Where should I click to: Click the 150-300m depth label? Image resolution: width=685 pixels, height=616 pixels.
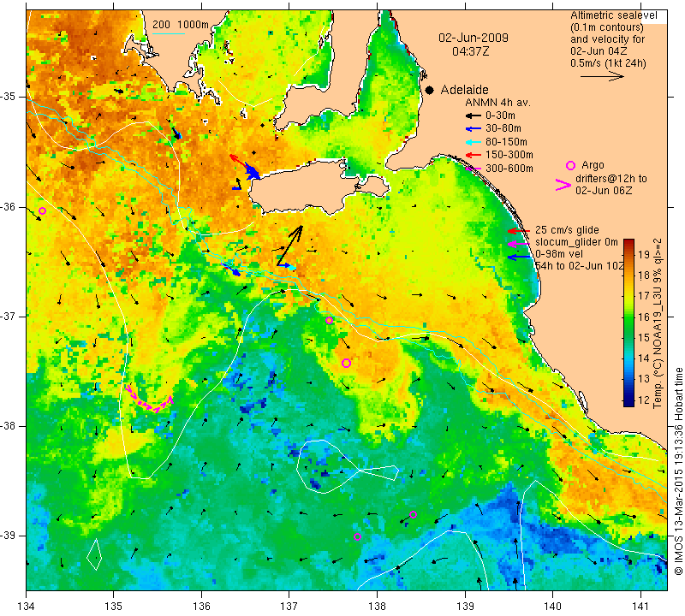pos(509,155)
